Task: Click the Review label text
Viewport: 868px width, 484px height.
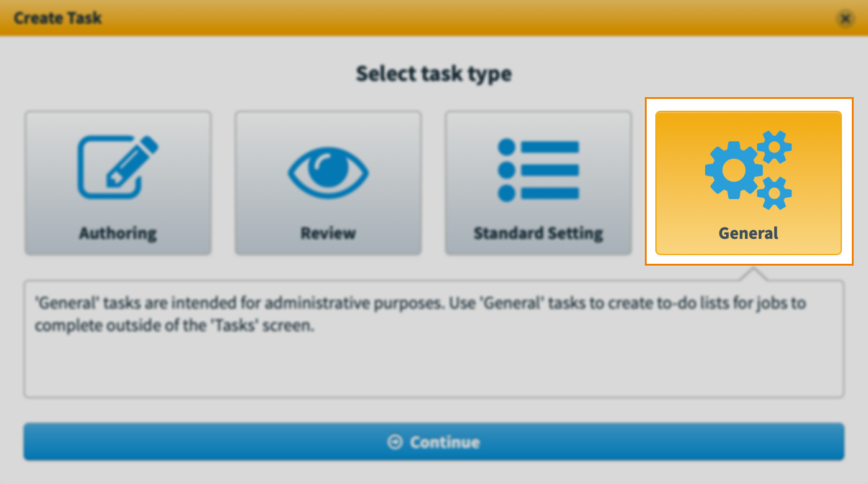Action: tap(328, 233)
